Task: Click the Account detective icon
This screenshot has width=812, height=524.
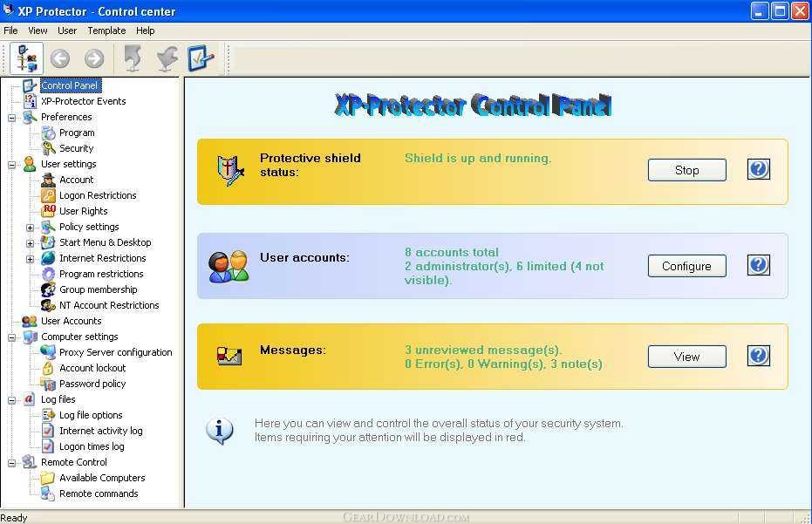Action: pos(48,180)
